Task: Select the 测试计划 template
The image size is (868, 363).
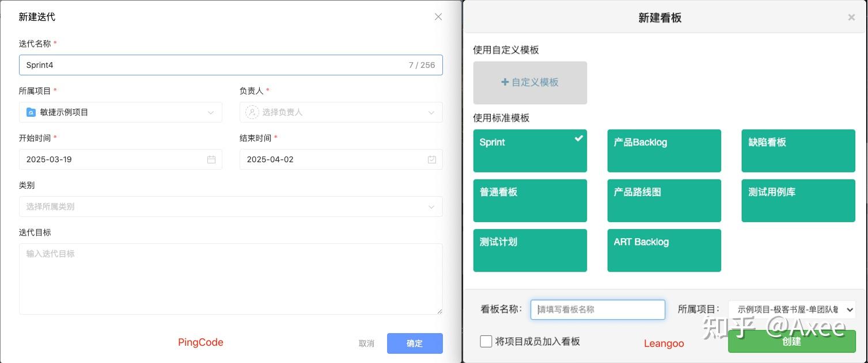Action: pyautogui.click(x=530, y=250)
